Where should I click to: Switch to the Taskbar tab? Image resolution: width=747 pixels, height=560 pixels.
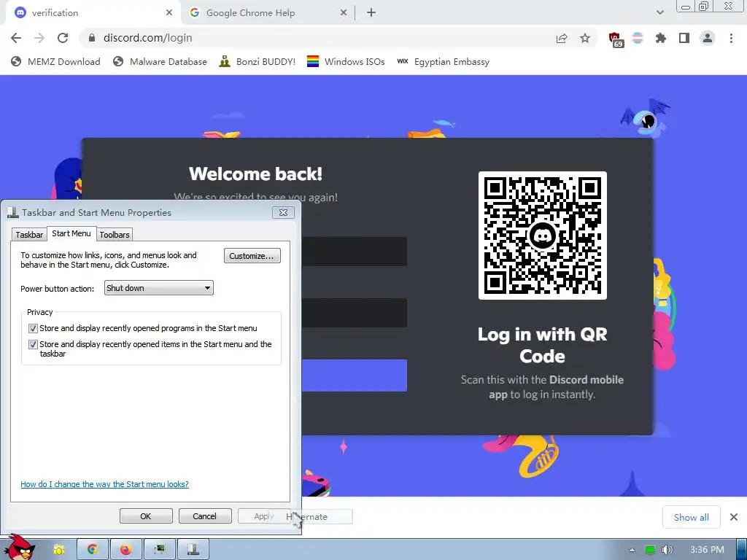pyautogui.click(x=29, y=235)
